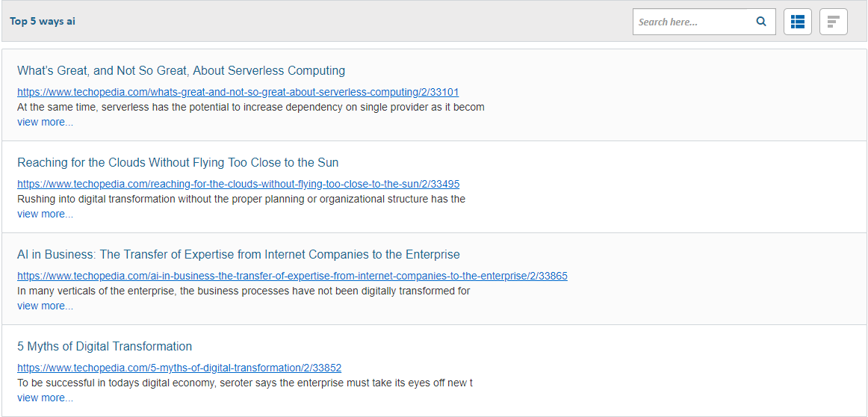The image size is (868, 417).
Task: Visit the ai-in-business techopedia URL
Action: pos(292,276)
